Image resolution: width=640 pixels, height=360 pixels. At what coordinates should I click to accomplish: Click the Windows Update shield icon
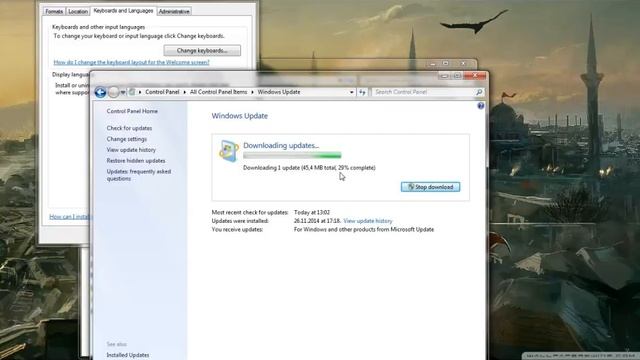(x=229, y=151)
